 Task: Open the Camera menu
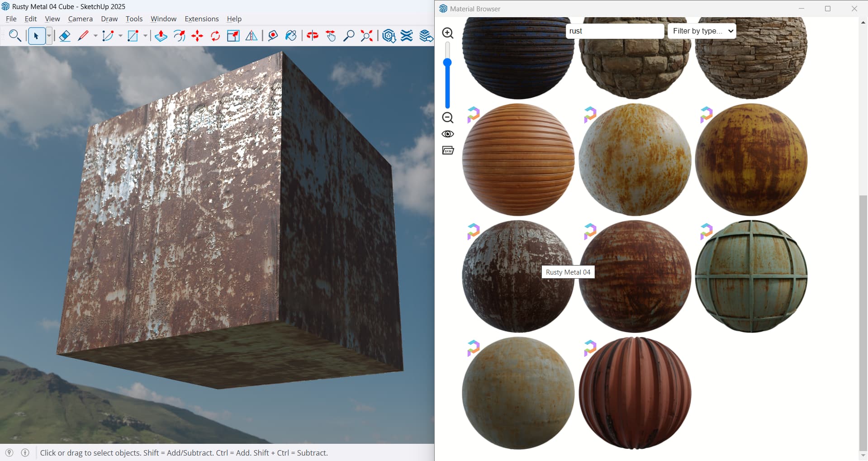pos(81,19)
